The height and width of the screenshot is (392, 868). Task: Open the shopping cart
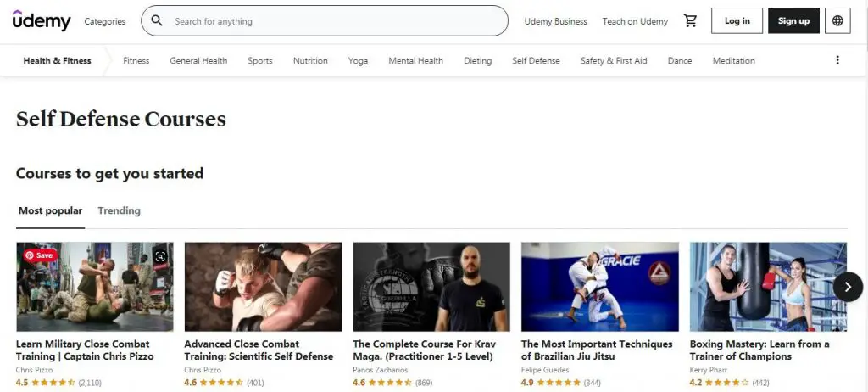pos(690,21)
